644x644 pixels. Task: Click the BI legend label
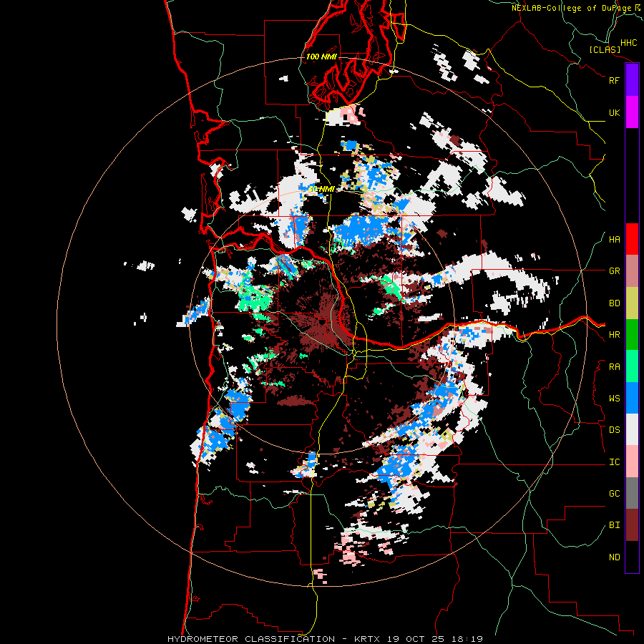tap(614, 525)
